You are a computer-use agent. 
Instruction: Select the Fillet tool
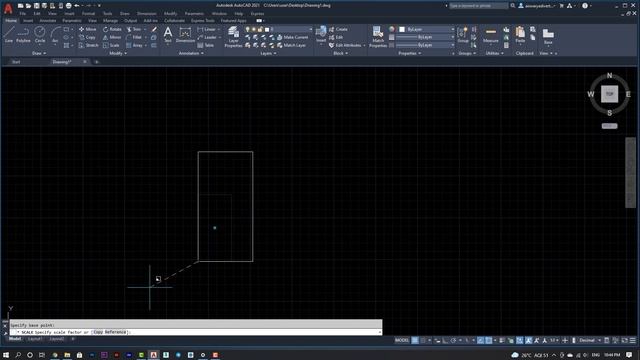click(x=134, y=37)
